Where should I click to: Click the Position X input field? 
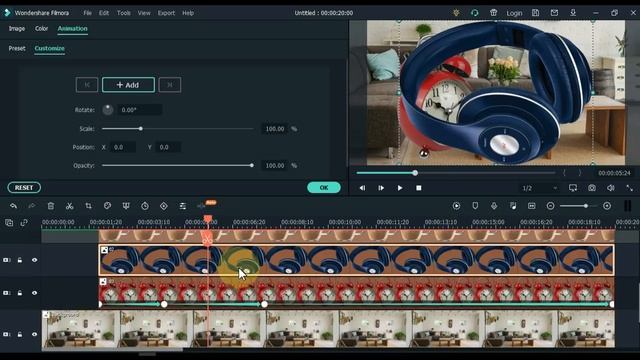coord(122,147)
